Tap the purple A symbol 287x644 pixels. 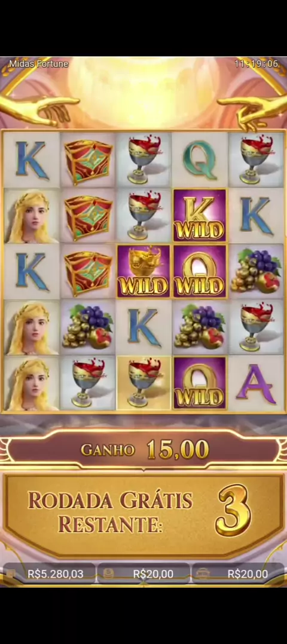(x=256, y=384)
